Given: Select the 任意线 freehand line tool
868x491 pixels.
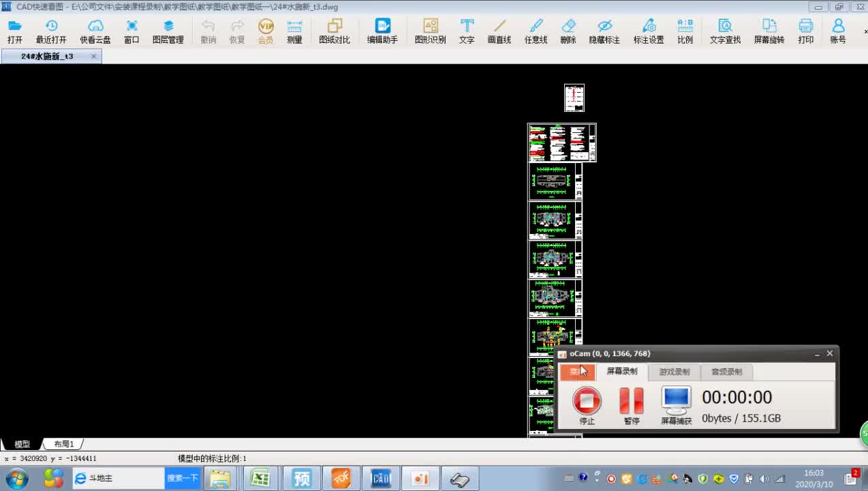Looking at the screenshot, I should pyautogui.click(x=536, y=31).
